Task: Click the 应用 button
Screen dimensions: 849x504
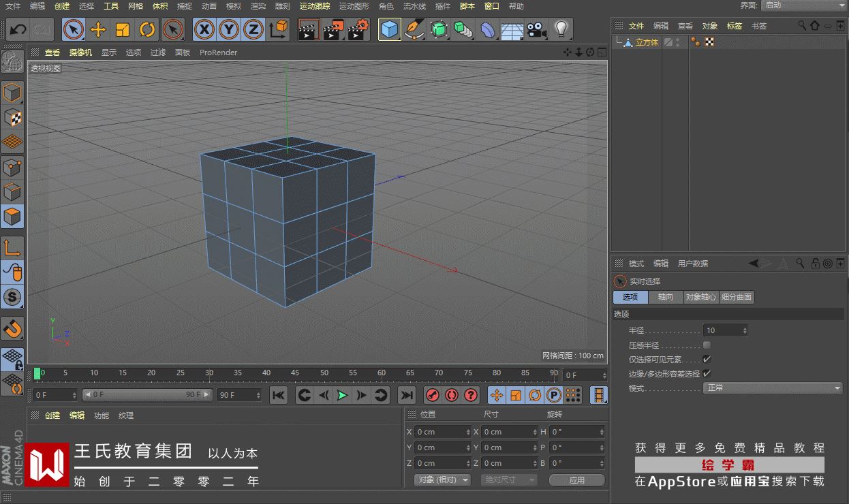Action: pos(576,479)
